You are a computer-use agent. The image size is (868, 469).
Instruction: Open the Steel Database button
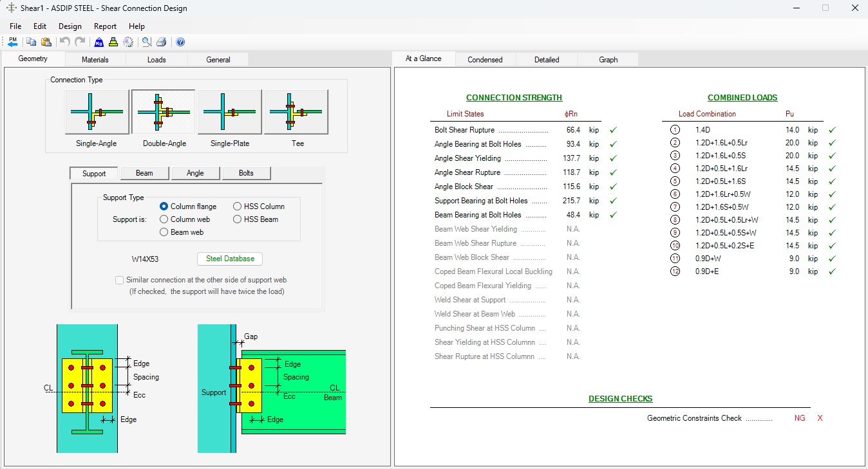[x=230, y=259]
